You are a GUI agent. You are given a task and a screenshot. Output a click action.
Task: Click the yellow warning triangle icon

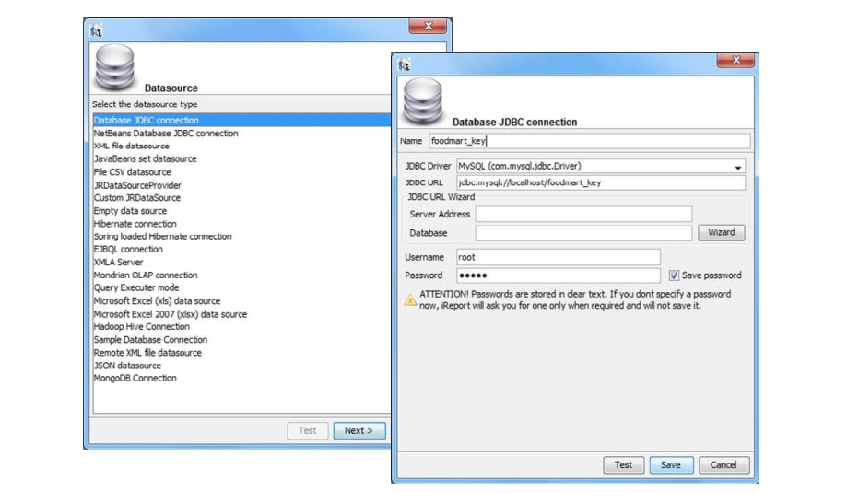click(410, 299)
